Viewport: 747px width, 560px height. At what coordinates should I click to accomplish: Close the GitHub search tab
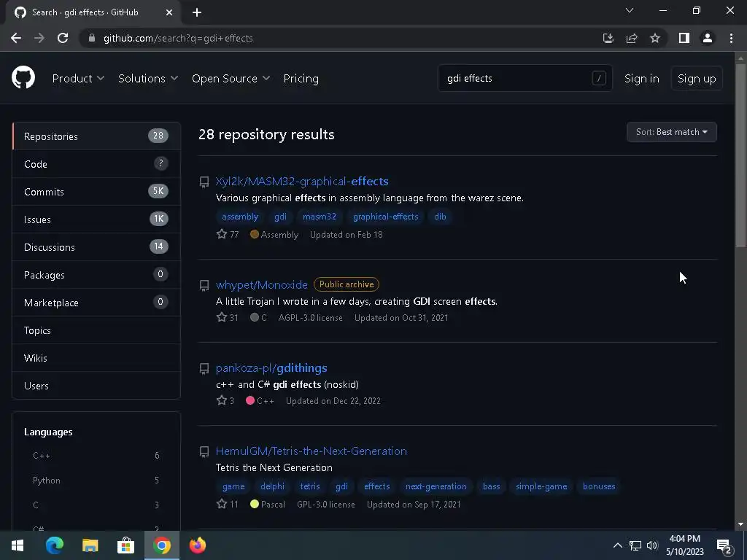tap(169, 12)
